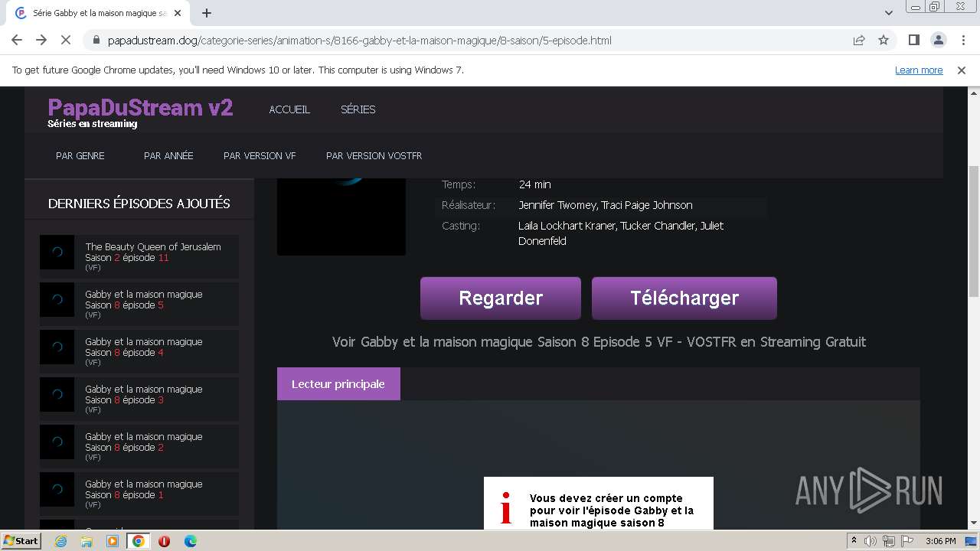Viewport: 980px width, 551px height.
Task: Select the thumbnail beside Saison 8 épisode 3
Action: 57,394
